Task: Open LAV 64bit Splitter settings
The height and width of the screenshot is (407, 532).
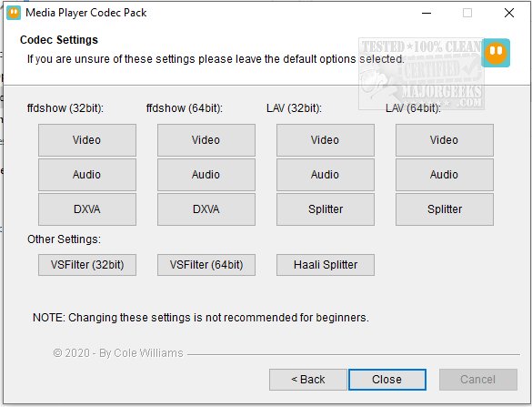Action: coord(445,209)
